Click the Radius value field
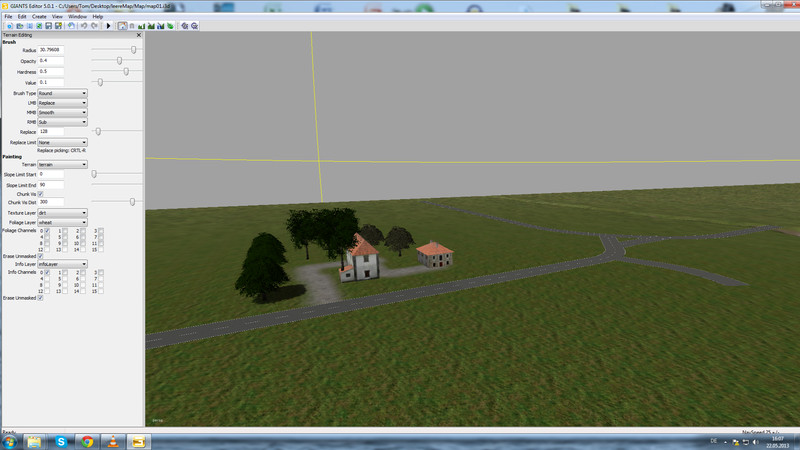 [x=51, y=50]
